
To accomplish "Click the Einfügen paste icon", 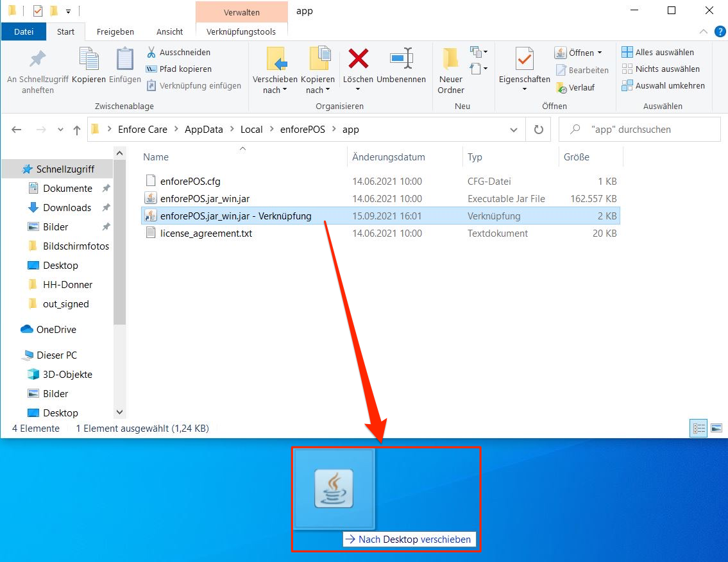I will pyautogui.click(x=124, y=59).
